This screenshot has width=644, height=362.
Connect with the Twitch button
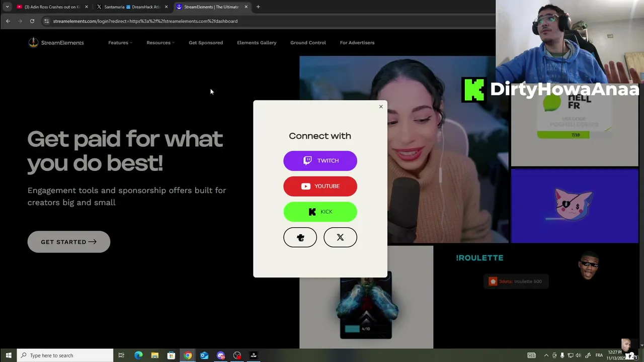coord(320,160)
